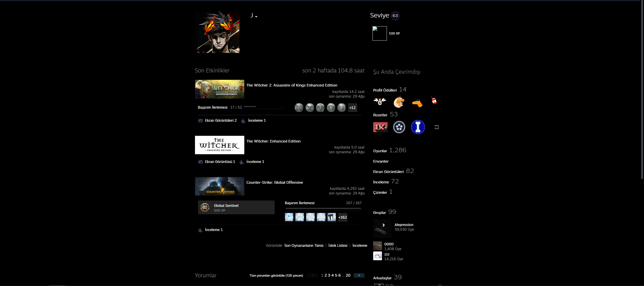The image size is (644, 286).
Task: Open the five-star circle badge
Action: click(x=399, y=127)
